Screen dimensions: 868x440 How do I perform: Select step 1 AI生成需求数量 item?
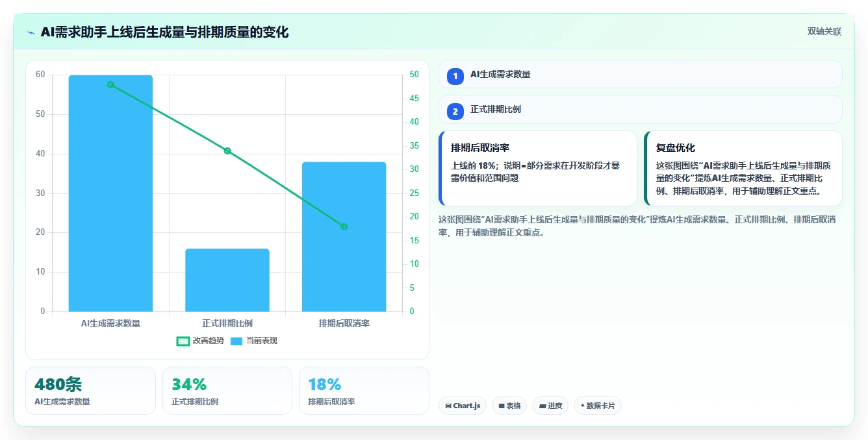pyautogui.click(x=640, y=74)
